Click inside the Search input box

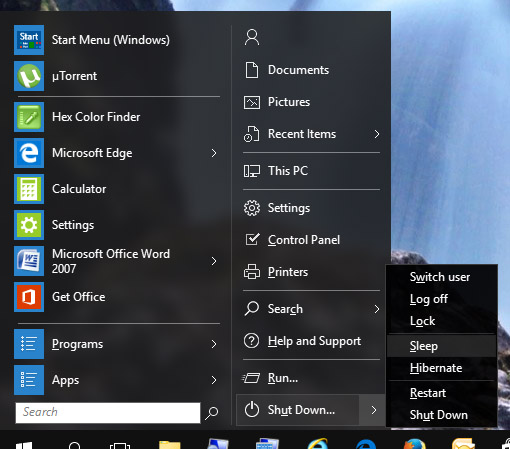108,413
